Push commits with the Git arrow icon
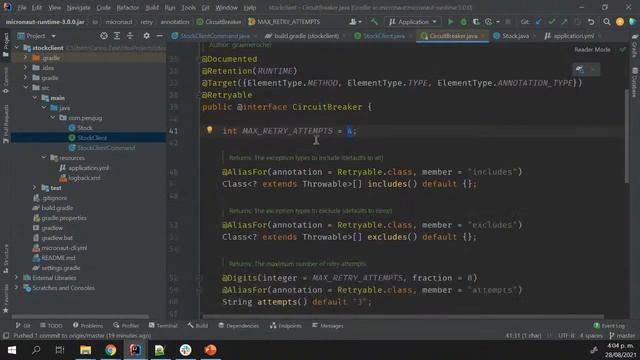The image size is (640, 360). click(564, 22)
